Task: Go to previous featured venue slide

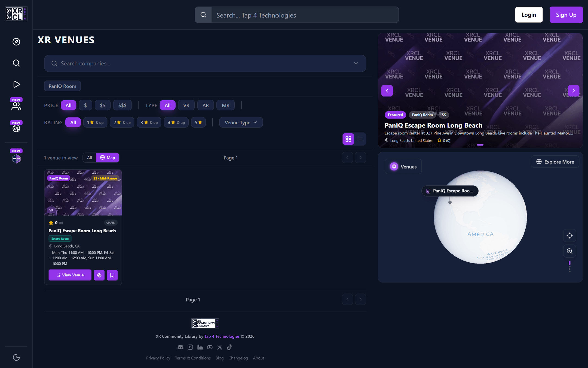Action: coord(387,91)
